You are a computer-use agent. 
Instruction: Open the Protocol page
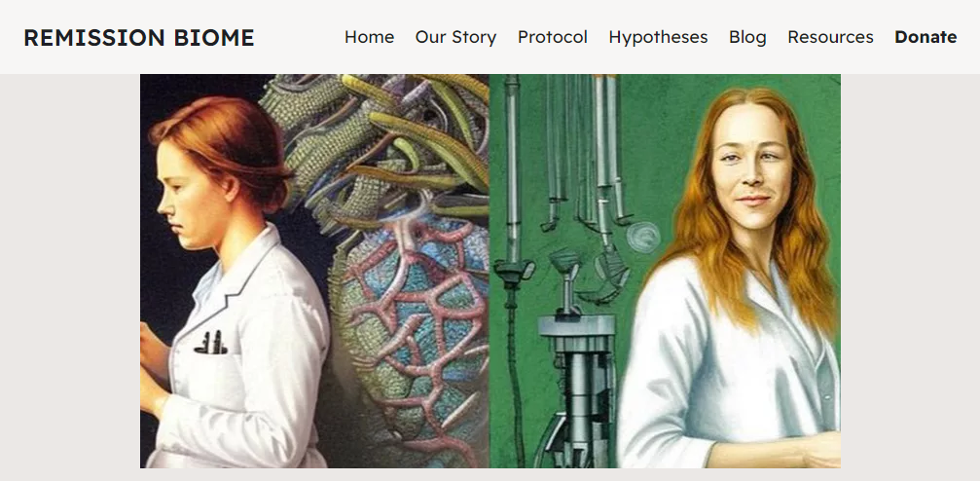[553, 38]
